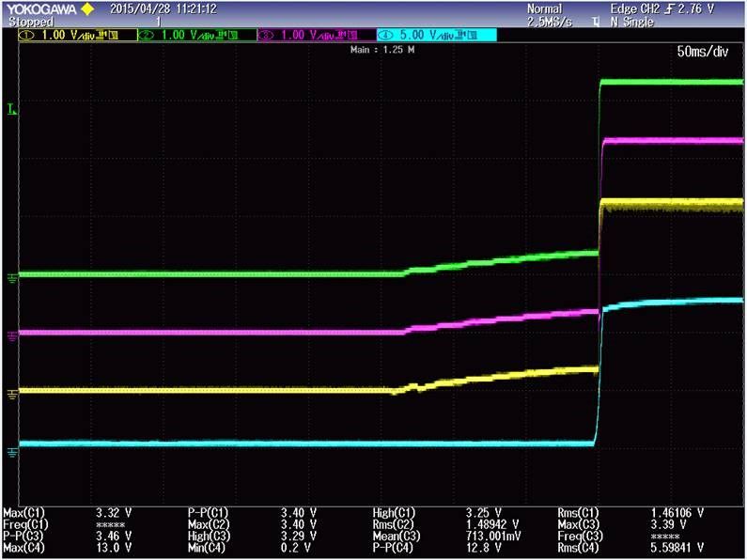This screenshot has height=560, width=747.
Task: Click the 2.5MS/s sample rate
Action: 550,22
